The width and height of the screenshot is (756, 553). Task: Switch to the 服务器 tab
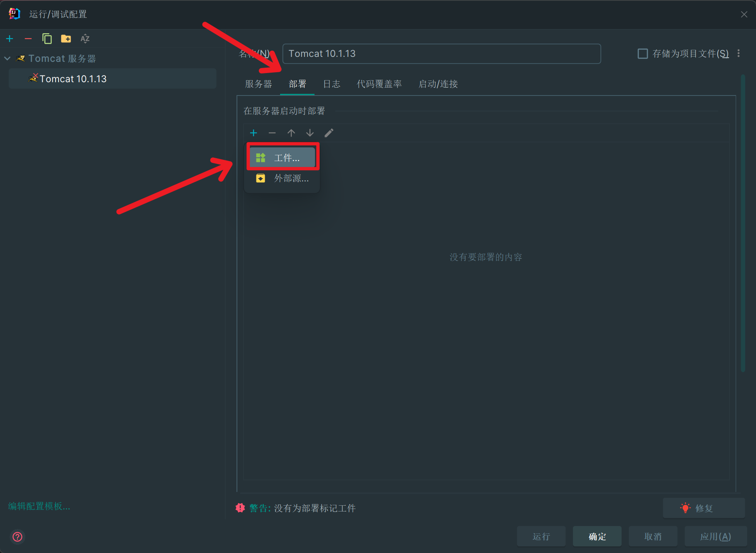click(259, 84)
